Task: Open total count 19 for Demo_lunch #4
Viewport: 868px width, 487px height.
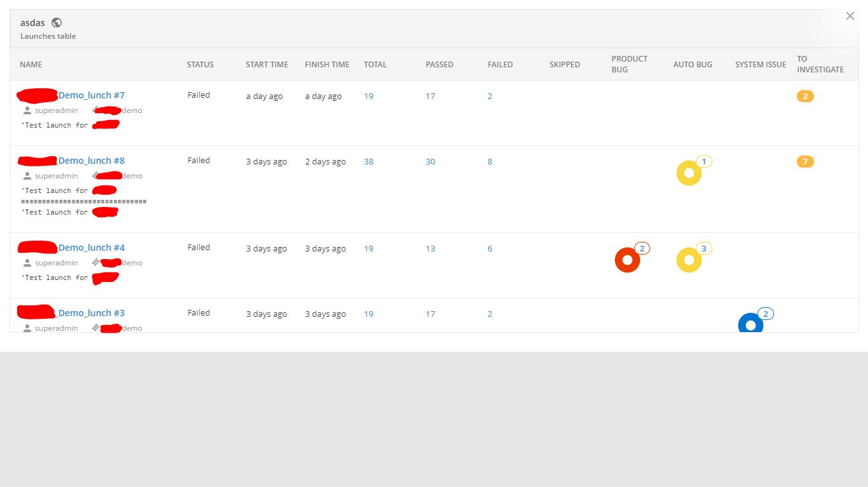Action: 369,249
